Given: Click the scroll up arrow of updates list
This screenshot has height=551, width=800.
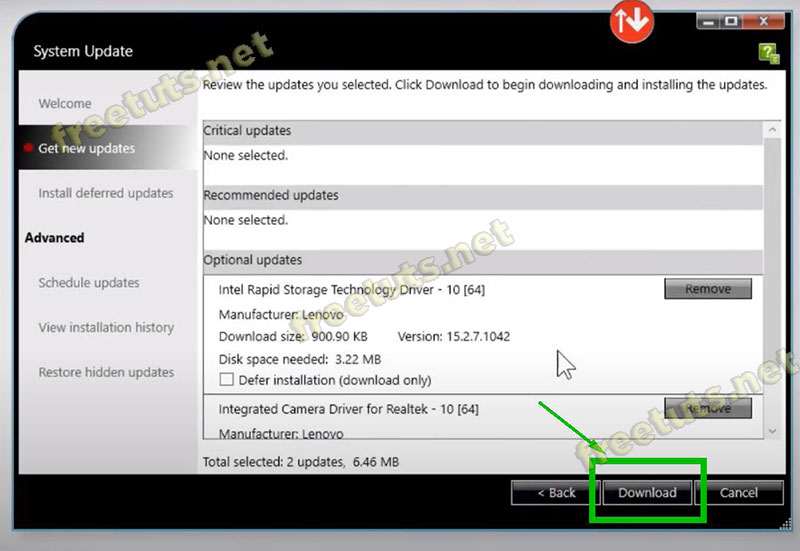Looking at the screenshot, I should point(772,130).
